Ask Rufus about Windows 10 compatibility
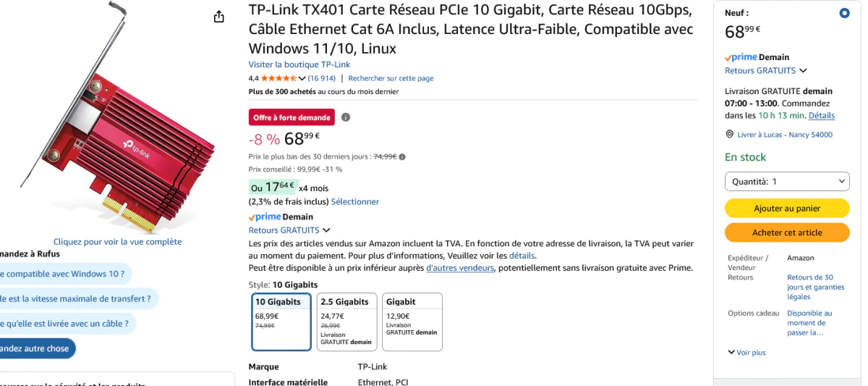This screenshot has width=868, height=386. click(65, 274)
